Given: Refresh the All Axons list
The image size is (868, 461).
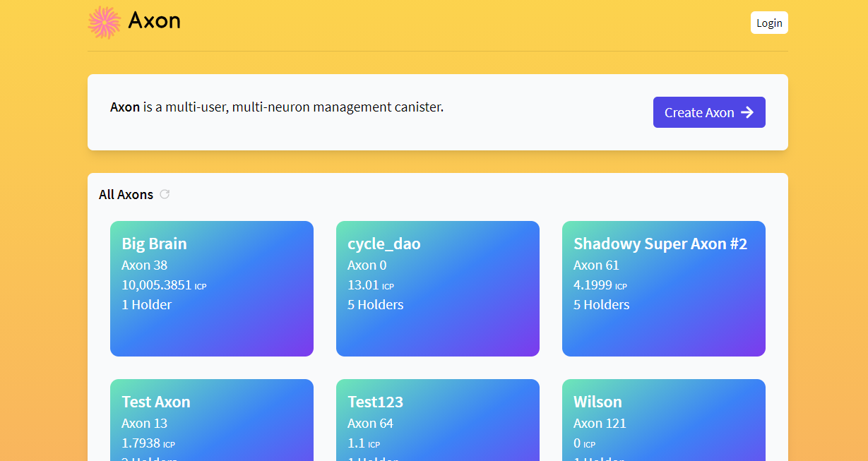Looking at the screenshot, I should point(165,194).
